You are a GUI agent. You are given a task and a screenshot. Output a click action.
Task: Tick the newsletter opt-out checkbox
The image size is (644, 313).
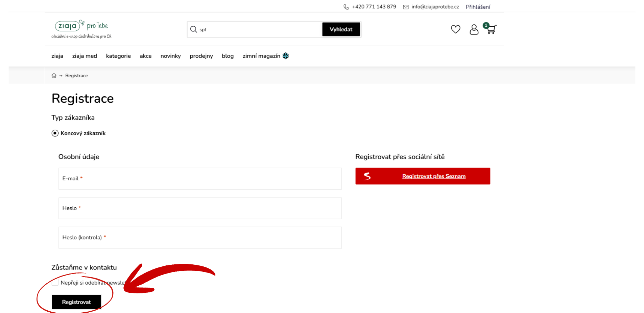[55, 283]
